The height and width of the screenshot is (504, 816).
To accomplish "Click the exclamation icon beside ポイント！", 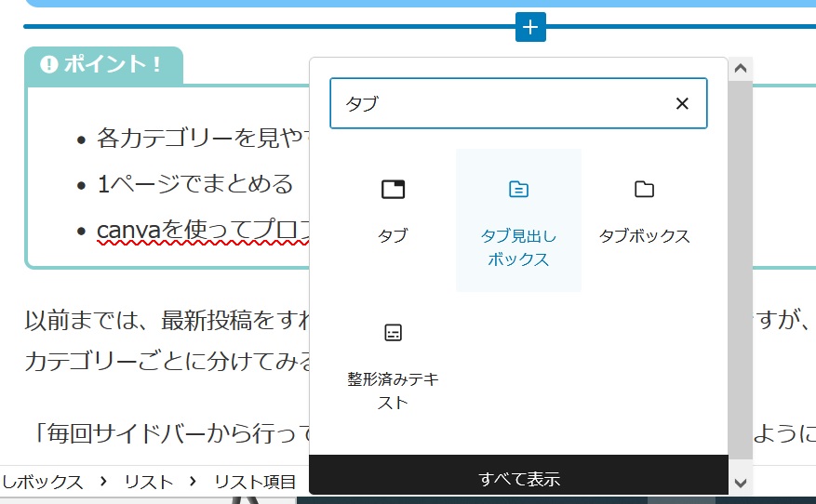I will tap(49, 65).
